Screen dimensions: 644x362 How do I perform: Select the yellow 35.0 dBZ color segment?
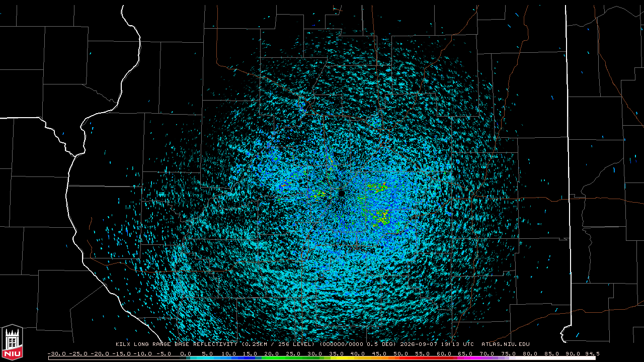[337, 358]
